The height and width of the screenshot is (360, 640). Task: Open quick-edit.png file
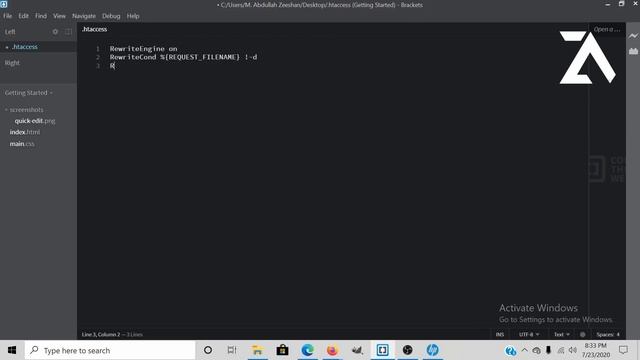point(35,121)
